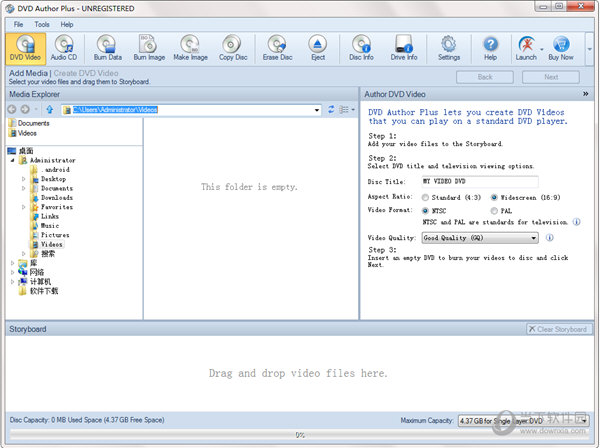Select the Copy Disc tool

(x=233, y=48)
